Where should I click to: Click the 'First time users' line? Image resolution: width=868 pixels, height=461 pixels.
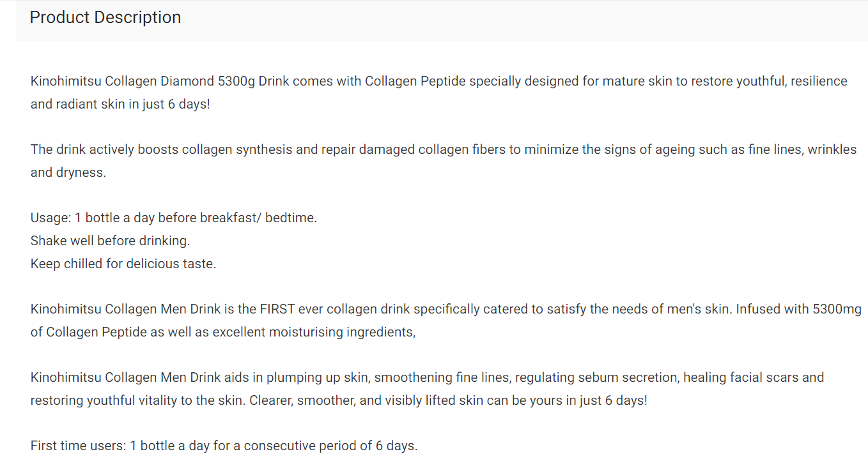[224, 446]
